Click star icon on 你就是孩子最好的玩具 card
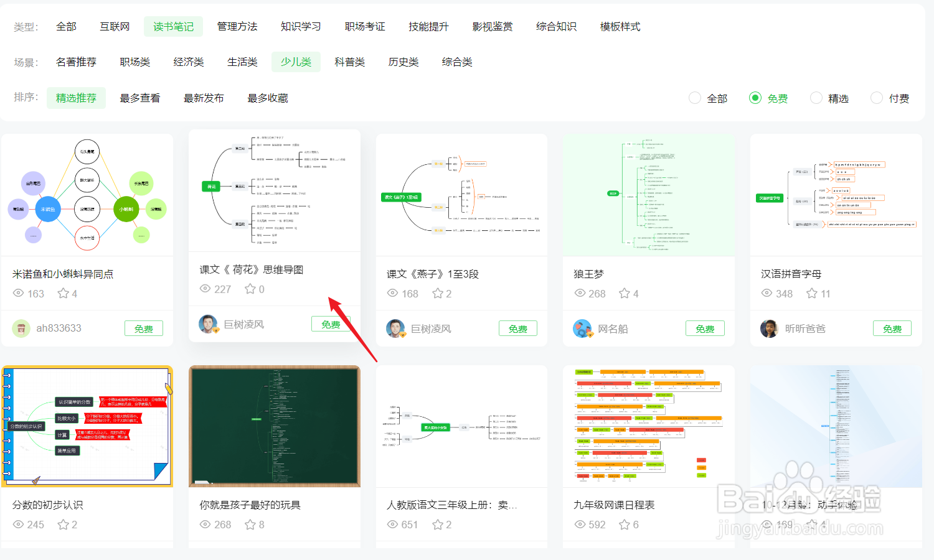934x560 pixels. point(250,525)
